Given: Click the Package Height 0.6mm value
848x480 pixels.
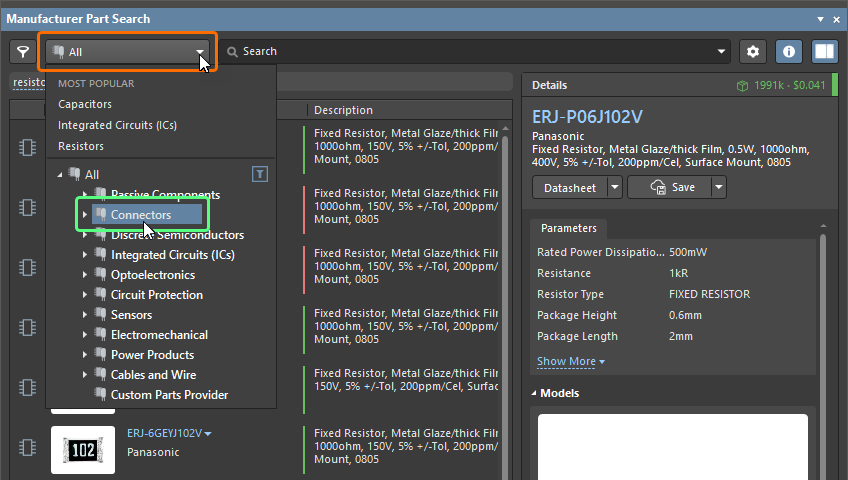Looking at the screenshot, I should (x=685, y=315).
